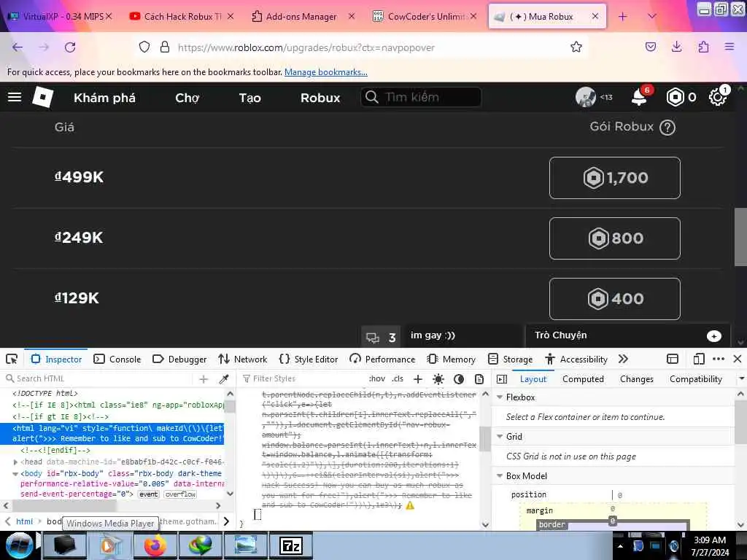Screen dimensions: 747x560
Task: Choose a devtools iframe target icon
Action: pyautogui.click(x=672, y=359)
